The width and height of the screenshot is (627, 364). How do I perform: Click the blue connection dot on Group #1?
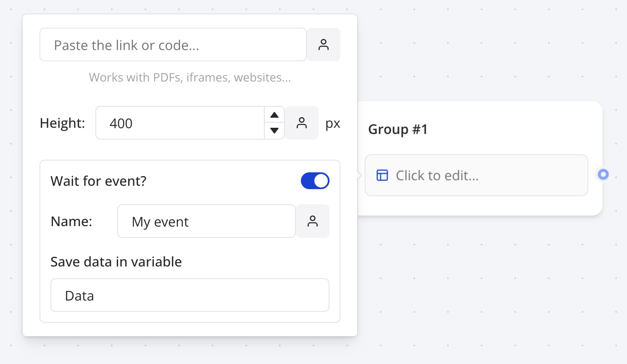coord(603,174)
